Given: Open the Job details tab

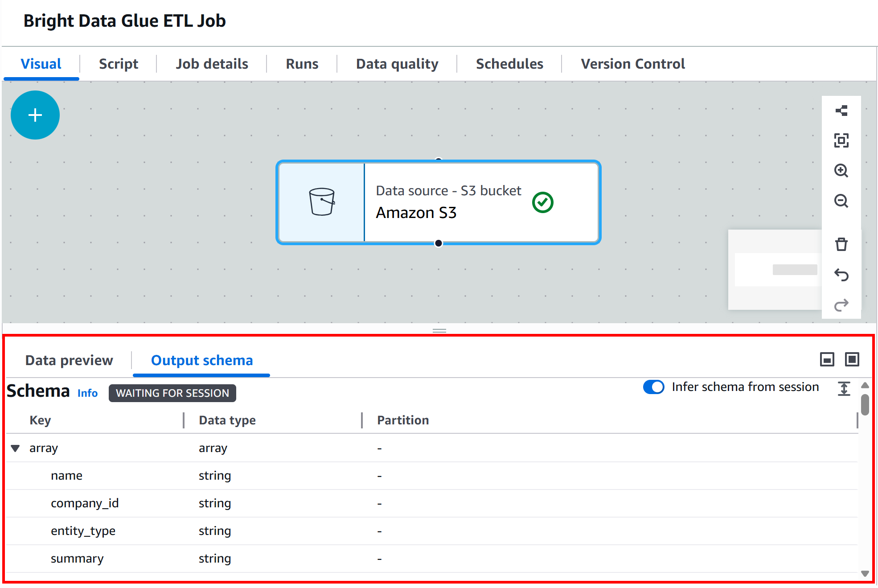Looking at the screenshot, I should [212, 64].
